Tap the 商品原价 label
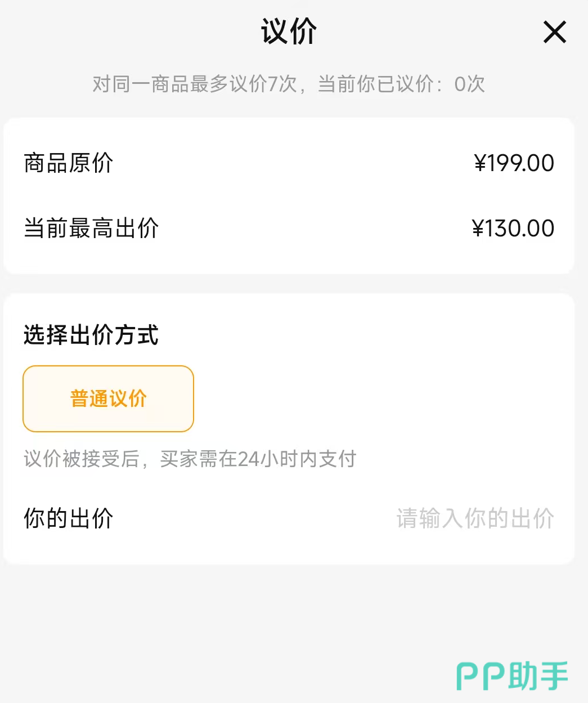The width and height of the screenshot is (588, 703). pyautogui.click(x=69, y=163)
